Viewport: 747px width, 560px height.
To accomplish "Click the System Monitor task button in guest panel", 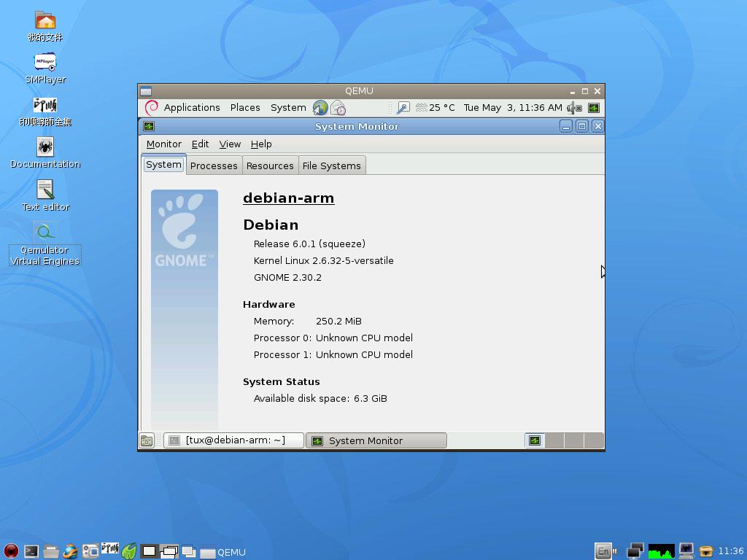I will (x=376, y=440).
